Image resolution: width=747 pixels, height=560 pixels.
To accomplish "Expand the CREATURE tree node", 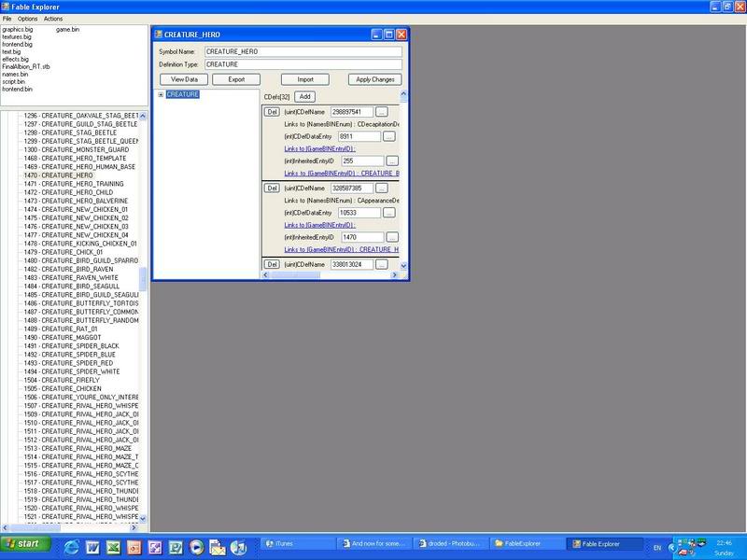I will click(x=161, y=94).
